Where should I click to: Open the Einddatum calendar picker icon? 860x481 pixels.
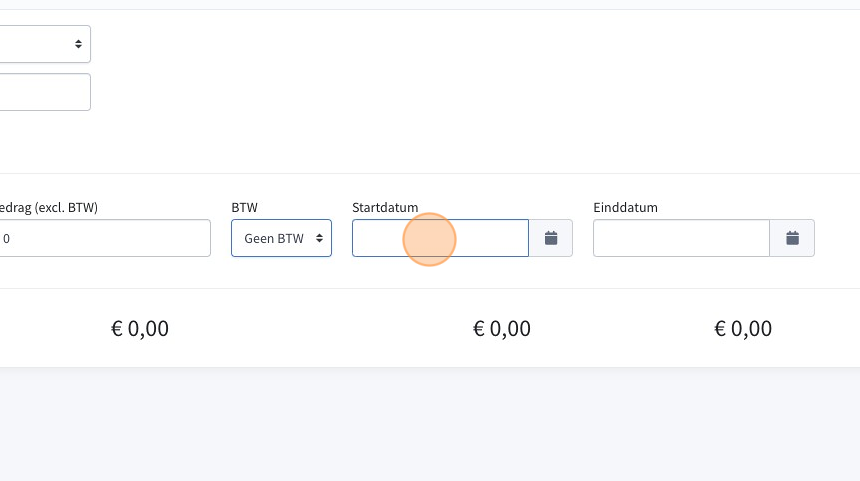point(792,238)
